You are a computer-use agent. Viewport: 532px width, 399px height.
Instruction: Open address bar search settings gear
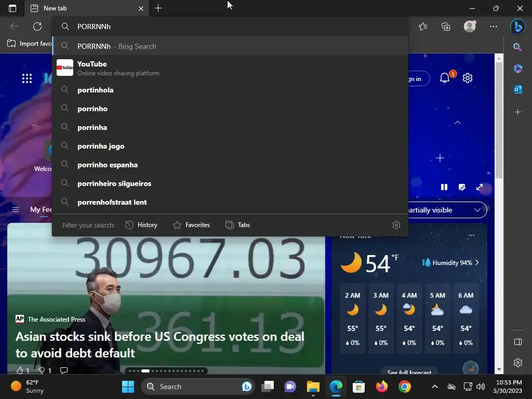click(x=396, y=224)
